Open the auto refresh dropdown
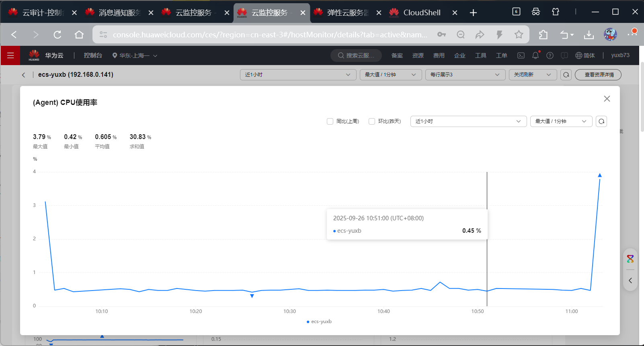Screen dimensions: 644x346 pos(533,75)
